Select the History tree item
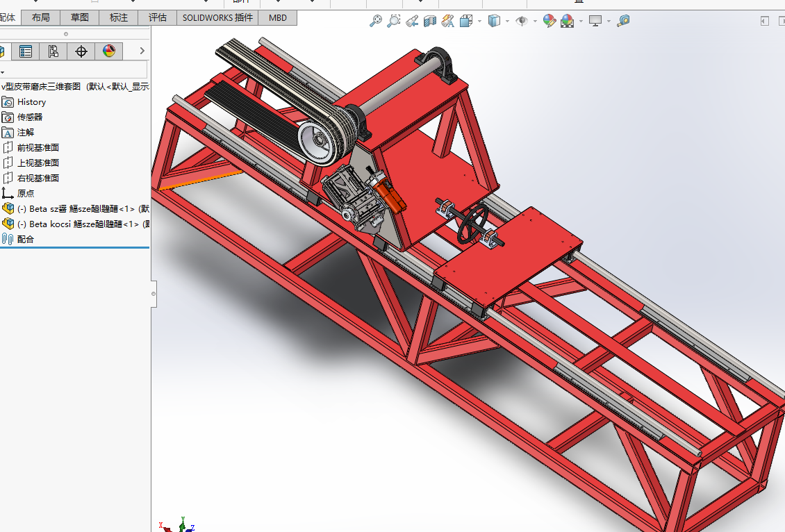 31,102
